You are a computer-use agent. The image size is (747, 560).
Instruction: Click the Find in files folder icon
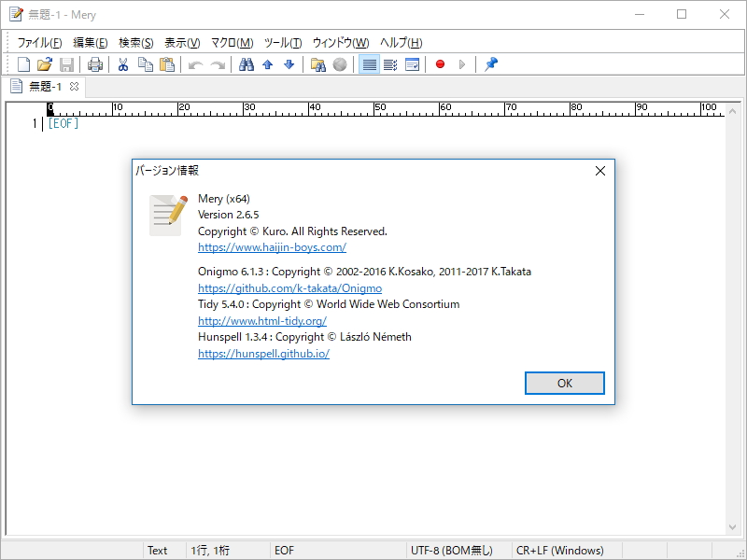point(318,64)
